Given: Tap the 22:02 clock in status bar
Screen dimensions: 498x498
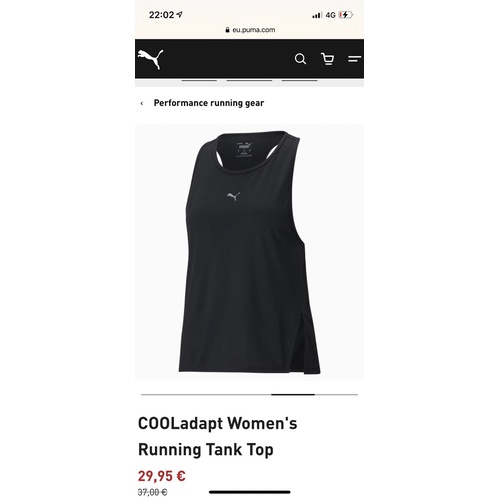Looking at the screenshot, I should point(161,15).
